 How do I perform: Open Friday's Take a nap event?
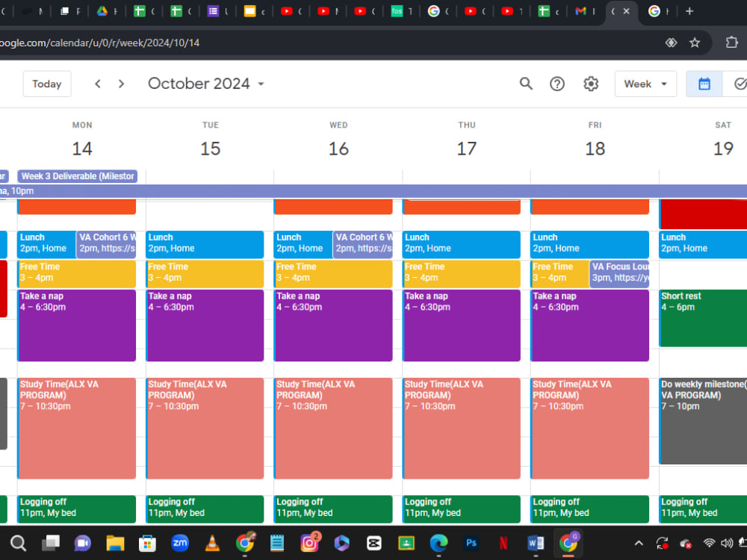click(x=590, y=326)
